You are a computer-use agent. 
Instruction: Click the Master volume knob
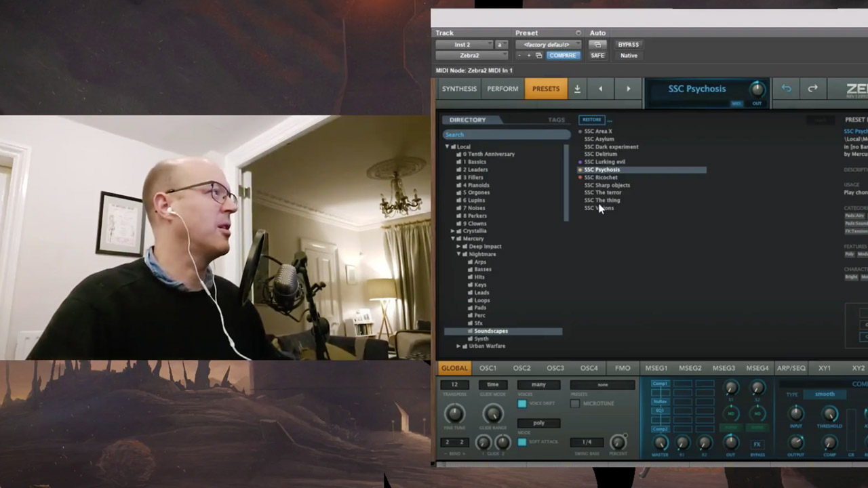click(660, 443)
